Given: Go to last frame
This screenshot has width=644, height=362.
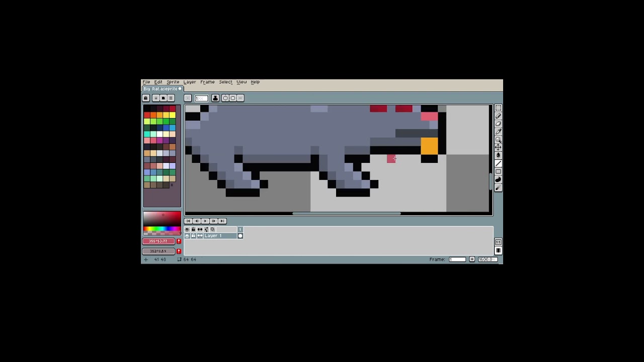Looking at the screenshot, I should coord(222,221).
